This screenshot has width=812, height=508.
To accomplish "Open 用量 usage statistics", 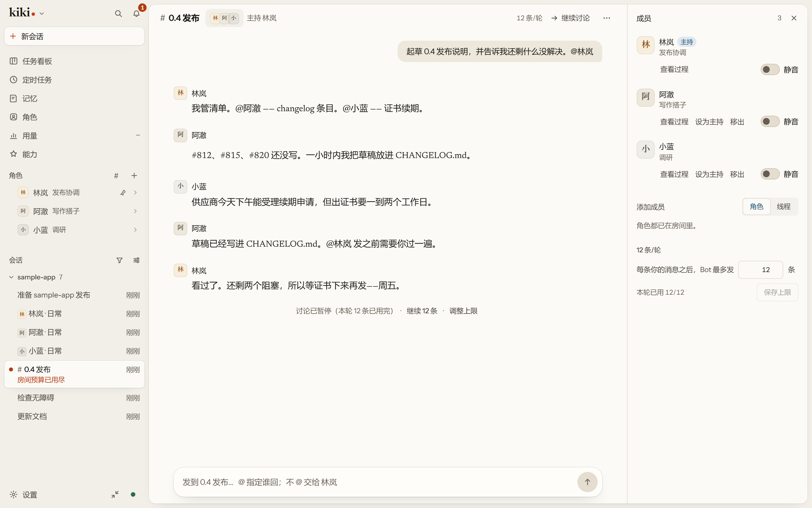I will coord(74,136).
